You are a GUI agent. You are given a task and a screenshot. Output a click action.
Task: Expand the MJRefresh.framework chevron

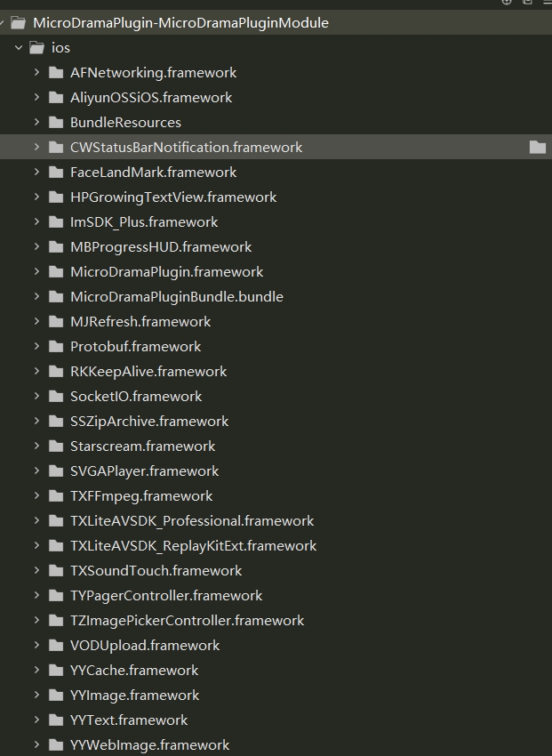[x=37, y=322]
